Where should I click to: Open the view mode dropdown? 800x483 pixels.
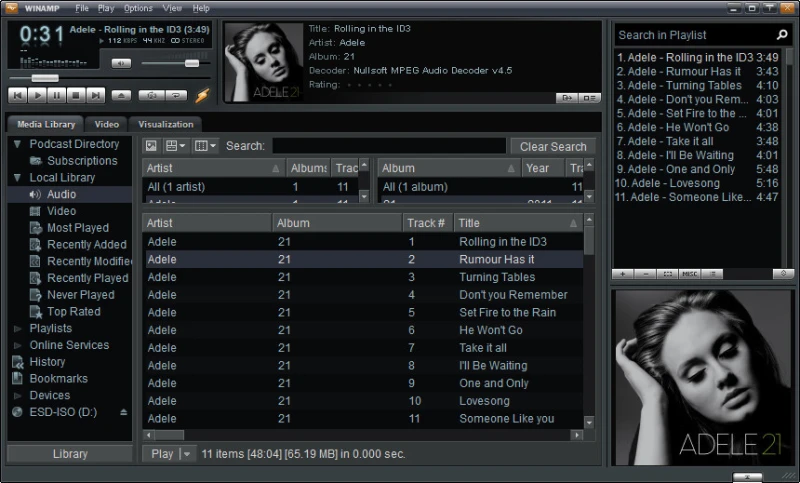tap(176, 146)
